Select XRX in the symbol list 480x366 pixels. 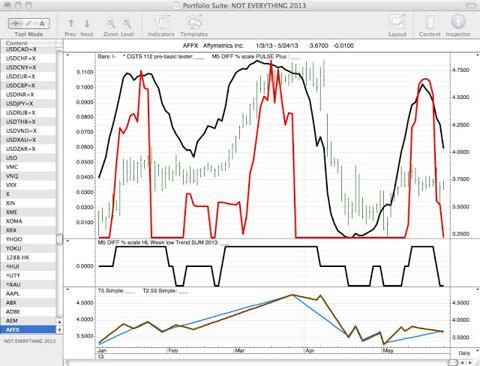(x=28, y=230)
